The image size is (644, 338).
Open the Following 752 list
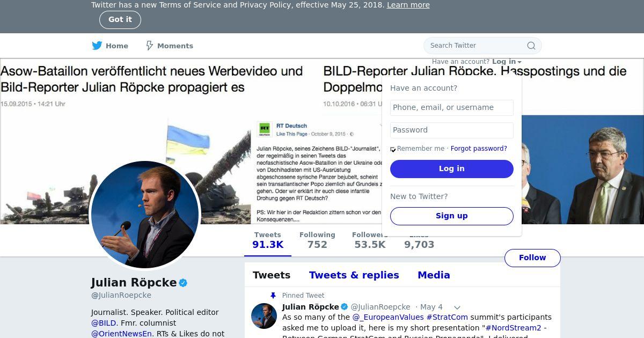[317, 240]
